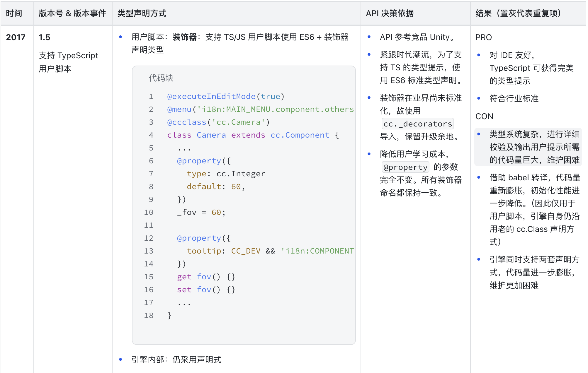The height and width of the screenshot is (373, 588).
Task: Select the 2017 year cell
Action: click(16, 37)
